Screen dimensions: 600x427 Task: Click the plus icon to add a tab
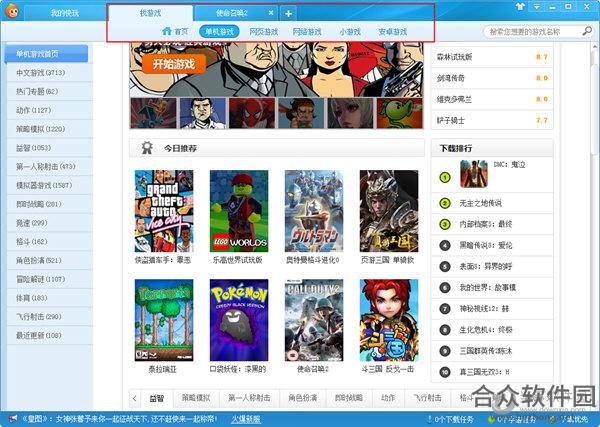[x=289, y=14]
